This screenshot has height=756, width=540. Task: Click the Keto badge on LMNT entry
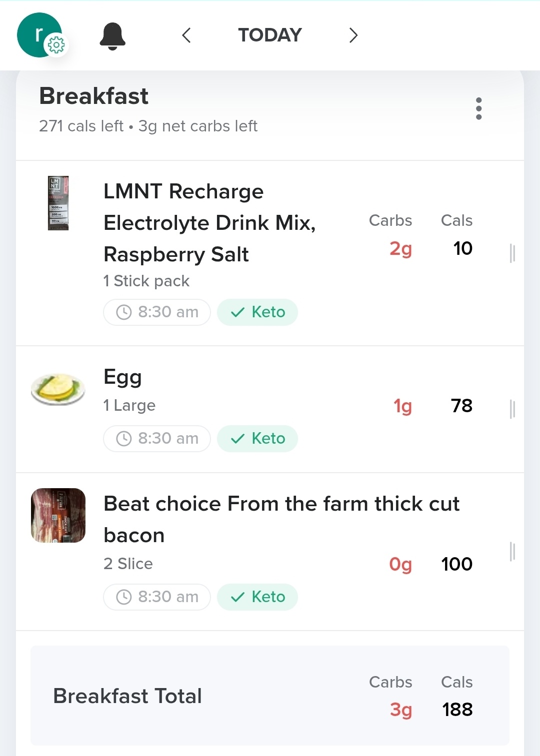point(257,312)
